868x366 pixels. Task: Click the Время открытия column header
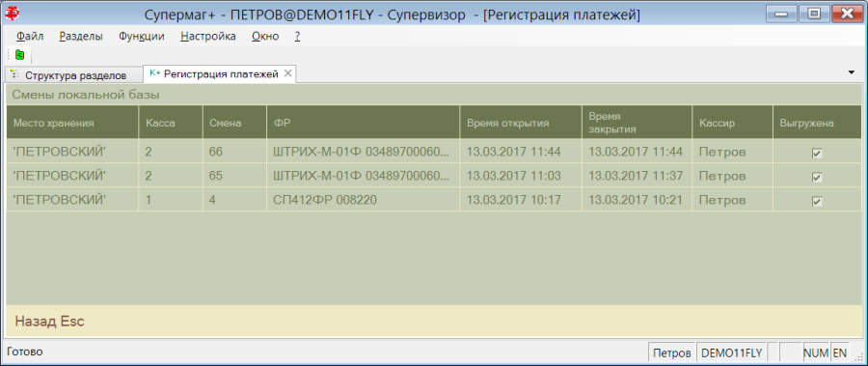pos(521,123)
